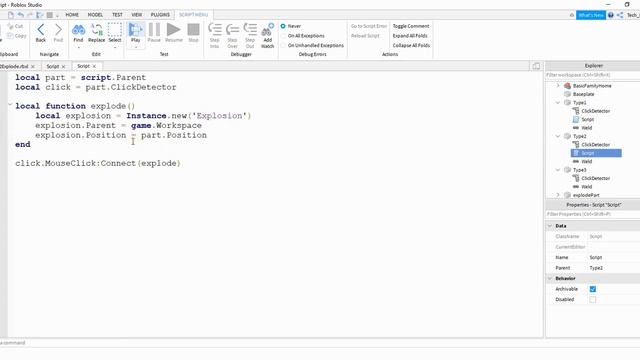
Task: Select the highlighted Script under Type2
Action: pos(596,153)
